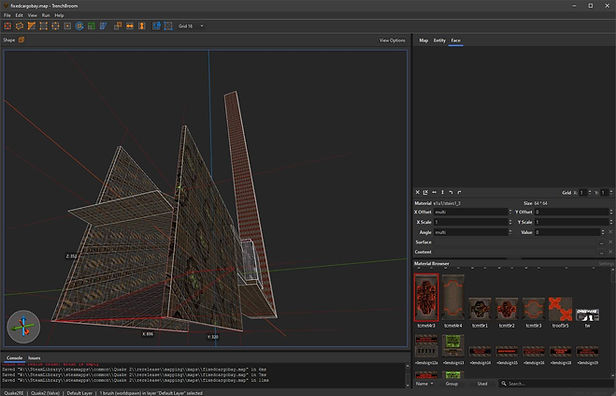This screenshot has height=396, width=616.
Task: Select the white graffiti material thumbnail
Action: point(587,315)
